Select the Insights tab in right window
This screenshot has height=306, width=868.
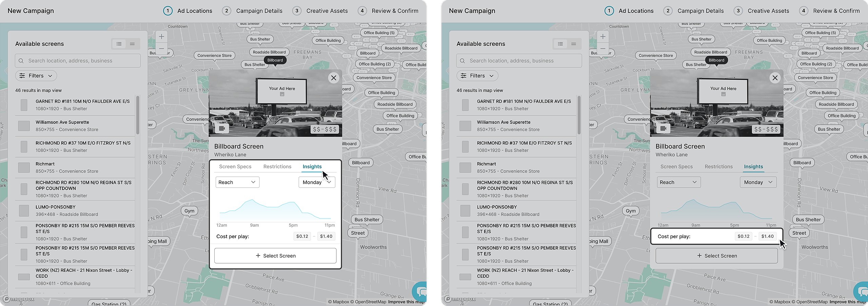pos(754,167)
